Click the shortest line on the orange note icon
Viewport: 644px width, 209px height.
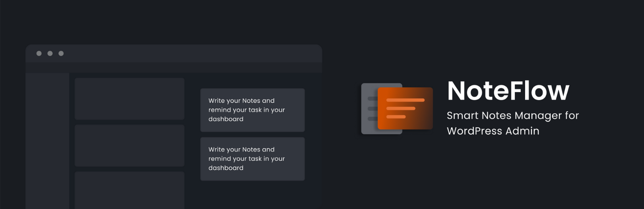tap(396, 117)
